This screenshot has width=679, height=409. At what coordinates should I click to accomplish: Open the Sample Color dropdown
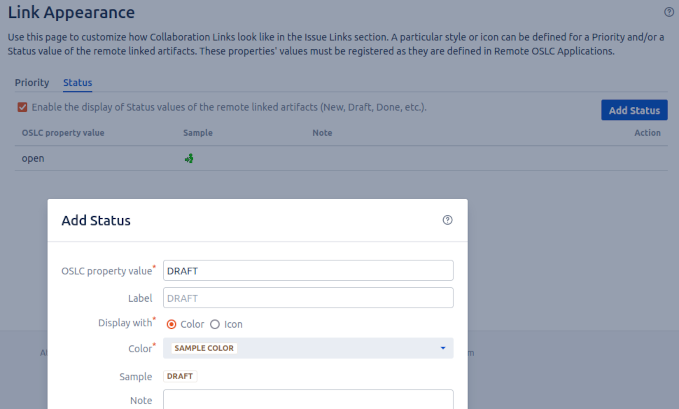[x=308, y=348]
